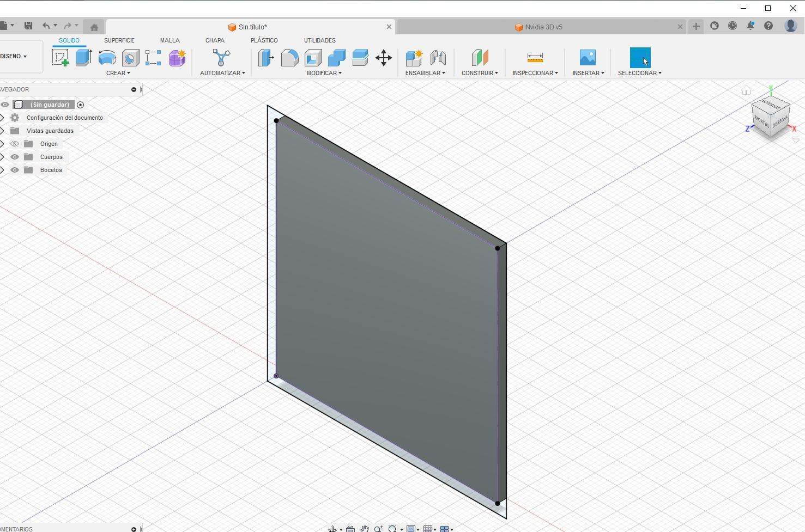Open the INSPECCIONAR dropdown menu
The width and height of the screenshot is (805, 532).
tap(535, 73)
